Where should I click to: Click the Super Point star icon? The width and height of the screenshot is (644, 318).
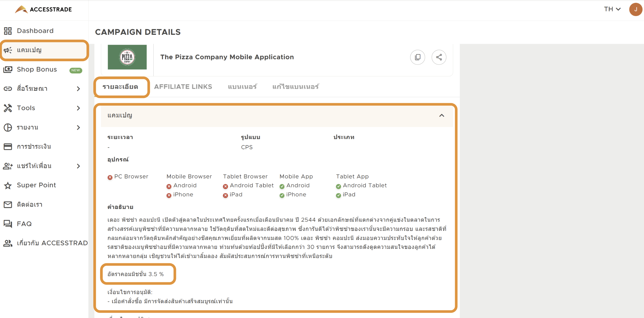pos(8,185)
